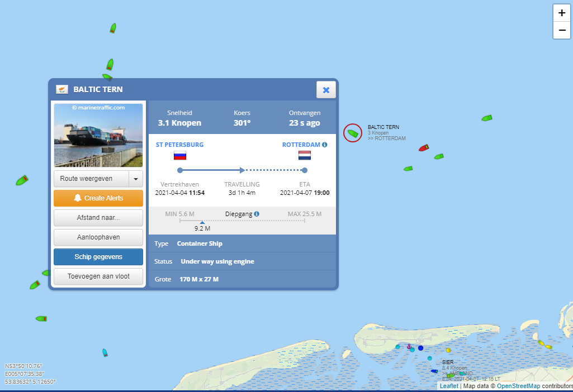Click the Cyprus flag icon beside BALTIC TERN
Viewport: 573px width, 392px height.
61,89
